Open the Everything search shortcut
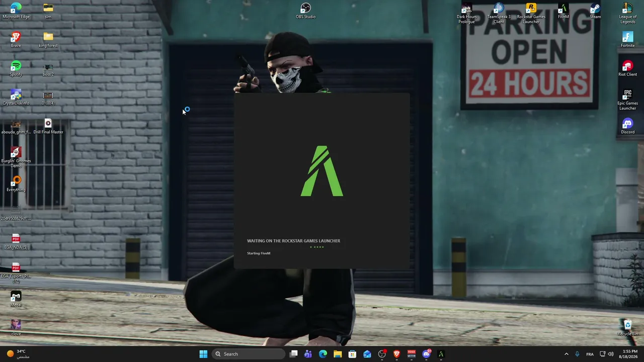 tap(16, 184)
